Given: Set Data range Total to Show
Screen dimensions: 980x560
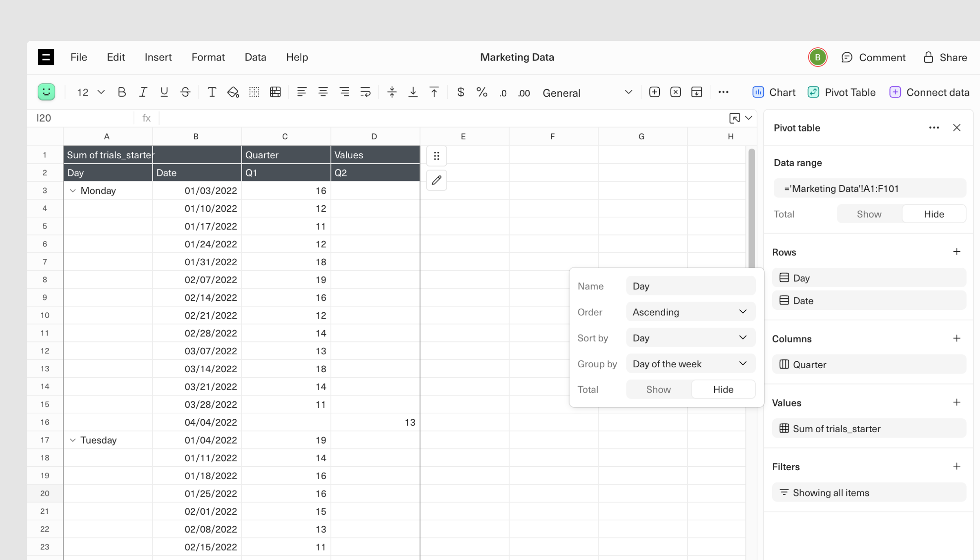Looking at the screenshot, I should (x=869, y=214).
